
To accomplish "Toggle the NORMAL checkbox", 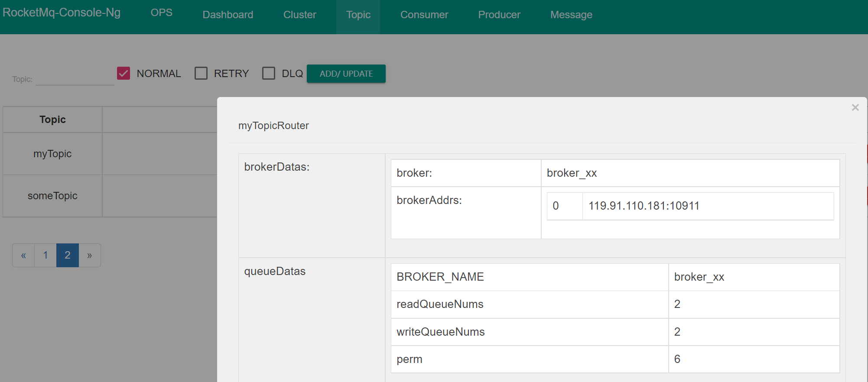I will click(124, 73).
